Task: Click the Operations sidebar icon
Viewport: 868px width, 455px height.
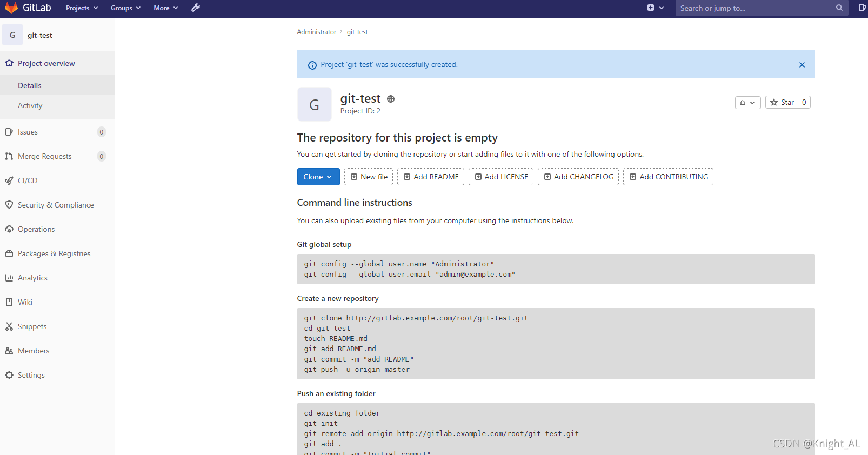Action: tap(9, 229)
